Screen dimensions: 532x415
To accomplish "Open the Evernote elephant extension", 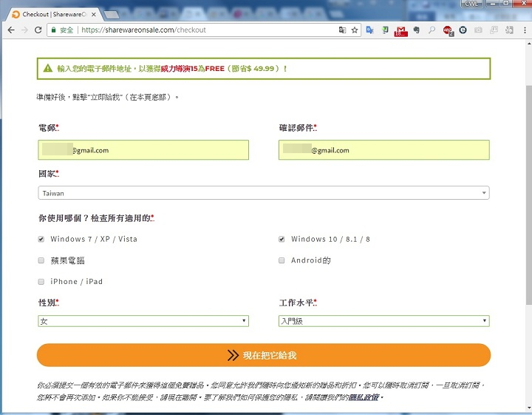I will click(417, 30).
